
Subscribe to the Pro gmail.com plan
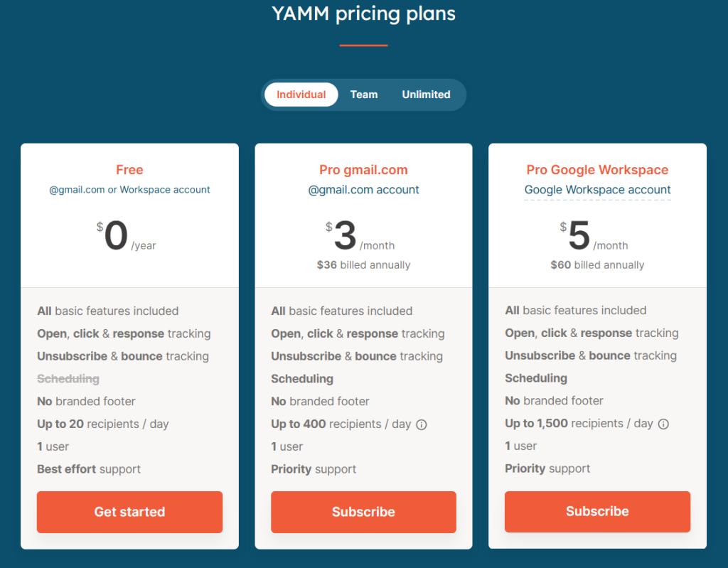click(x=363, y=512)
